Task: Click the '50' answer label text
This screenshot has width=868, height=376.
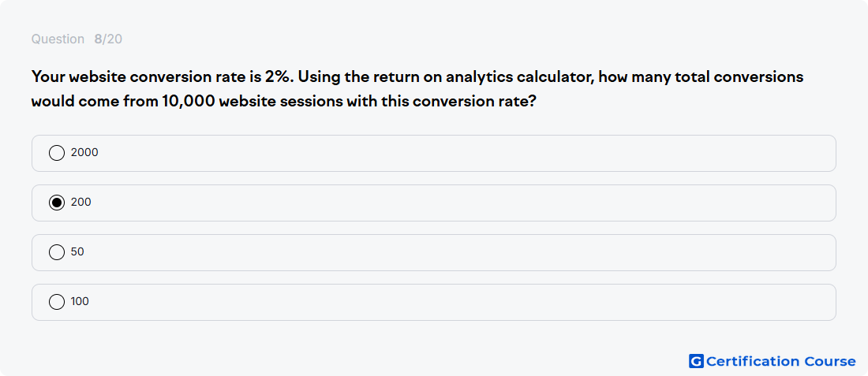Action: point(77,252)
